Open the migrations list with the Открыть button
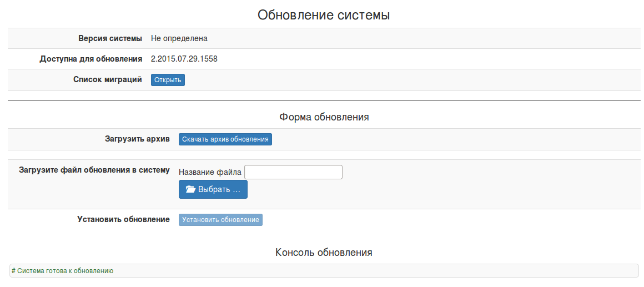 pos(168,80)
